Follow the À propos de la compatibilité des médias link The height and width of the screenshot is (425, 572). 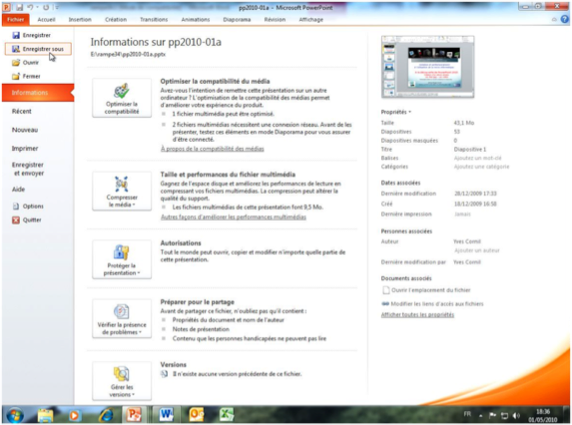click(212, 149)
